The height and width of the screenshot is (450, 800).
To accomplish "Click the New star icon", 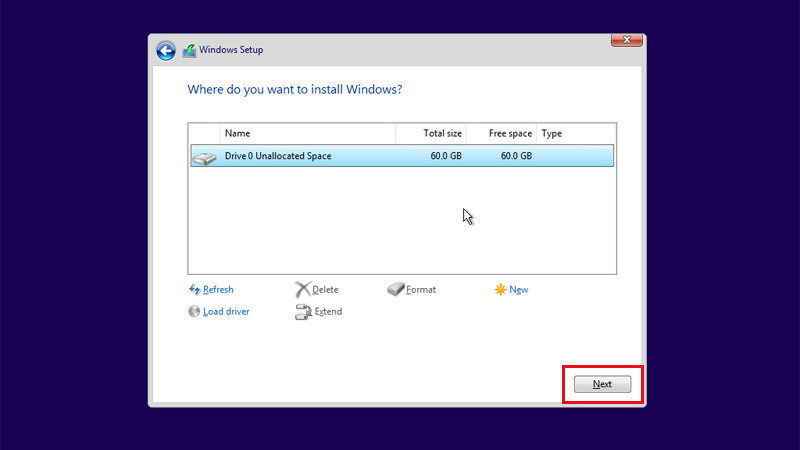I will (501, 289).
